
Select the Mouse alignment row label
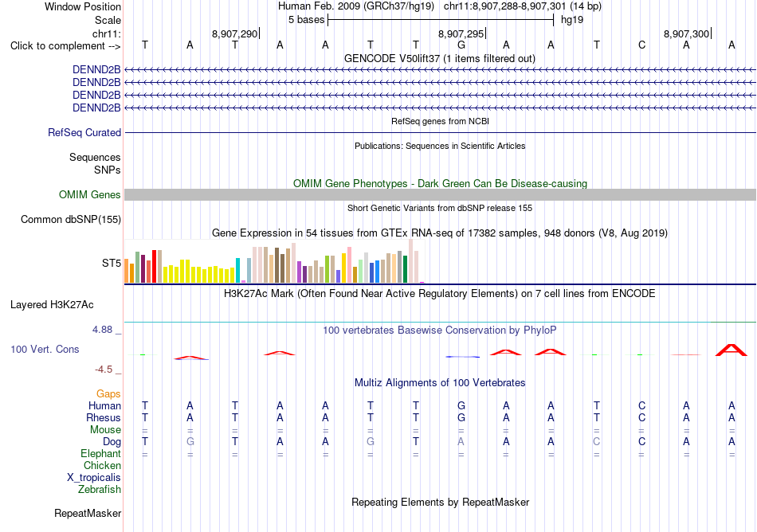point(105,430)
